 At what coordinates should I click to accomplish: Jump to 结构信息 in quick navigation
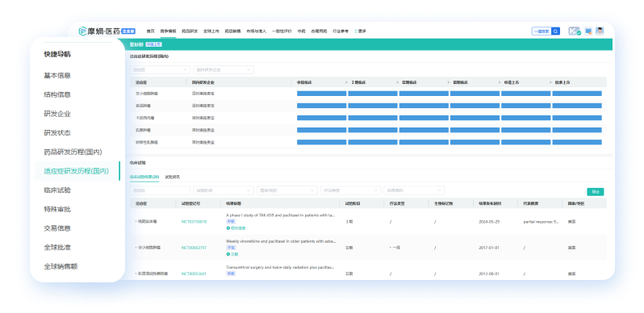click(57, 94)
